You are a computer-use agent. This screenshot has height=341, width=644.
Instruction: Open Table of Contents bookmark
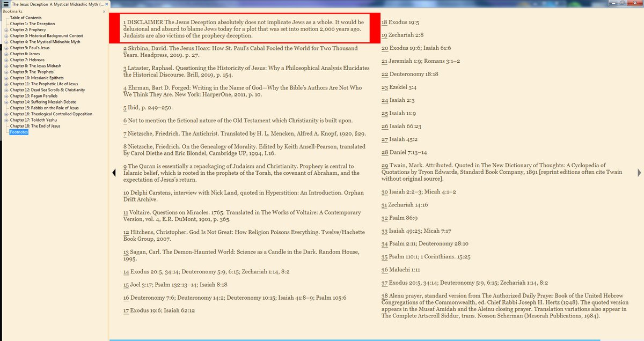(x=26, y=18)
